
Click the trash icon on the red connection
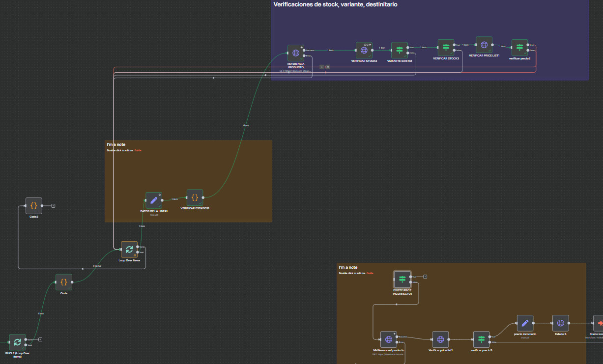328,67
